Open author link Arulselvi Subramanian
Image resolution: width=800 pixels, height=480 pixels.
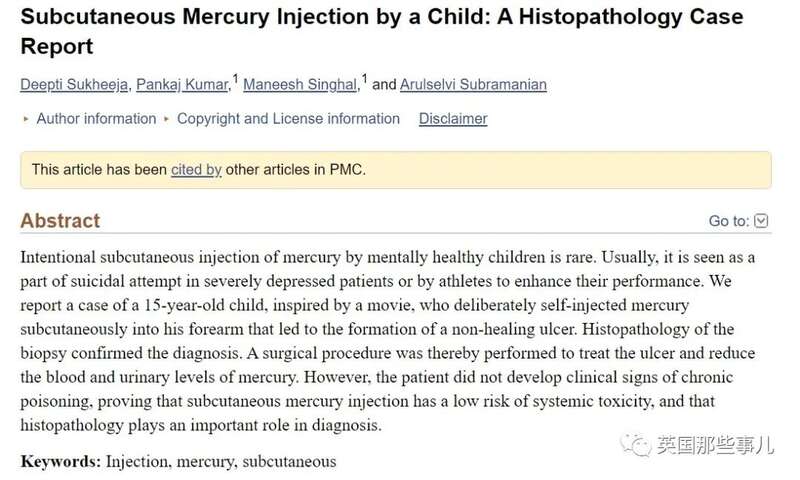coord(473,85)
